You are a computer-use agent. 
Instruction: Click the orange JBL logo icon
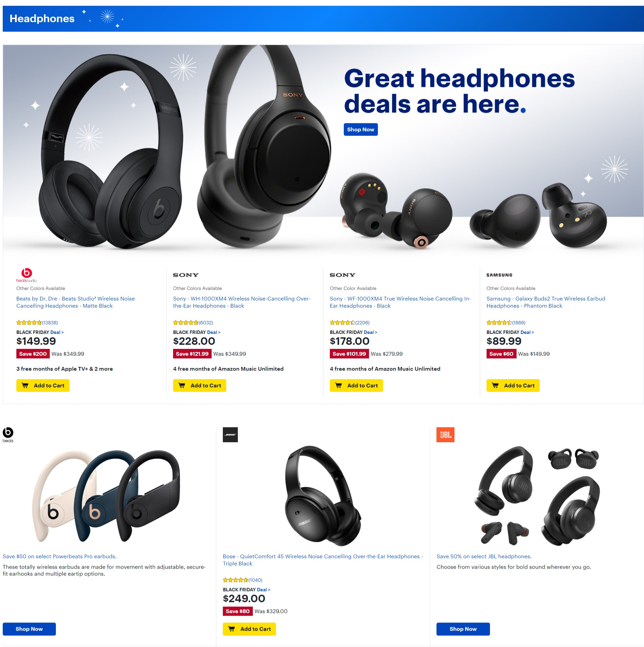pos(445,435)
